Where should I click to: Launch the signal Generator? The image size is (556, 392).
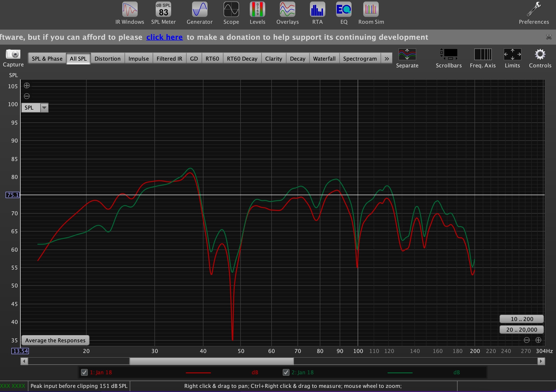[199, 10]
